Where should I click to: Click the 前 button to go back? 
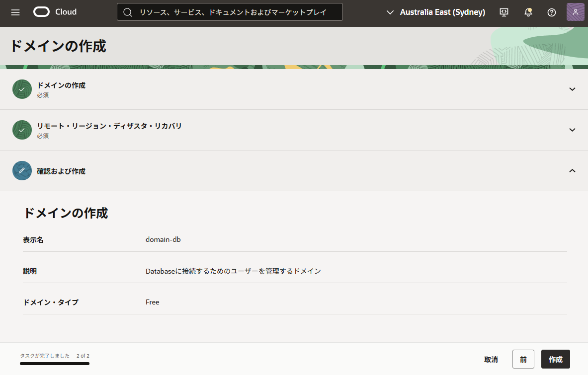point(523,359)
